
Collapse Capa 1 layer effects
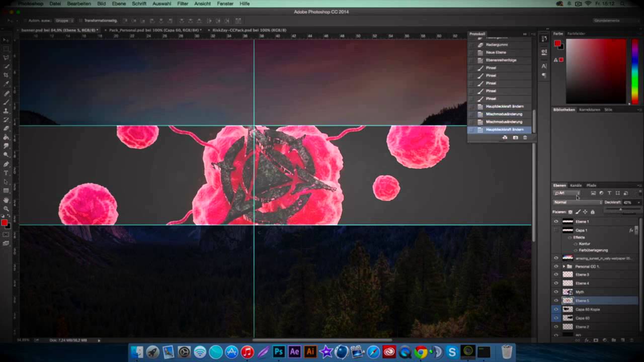coord(636,230)
